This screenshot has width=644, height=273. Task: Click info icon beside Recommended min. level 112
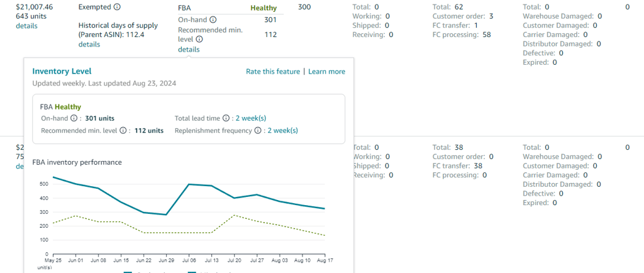click(199, 39)
